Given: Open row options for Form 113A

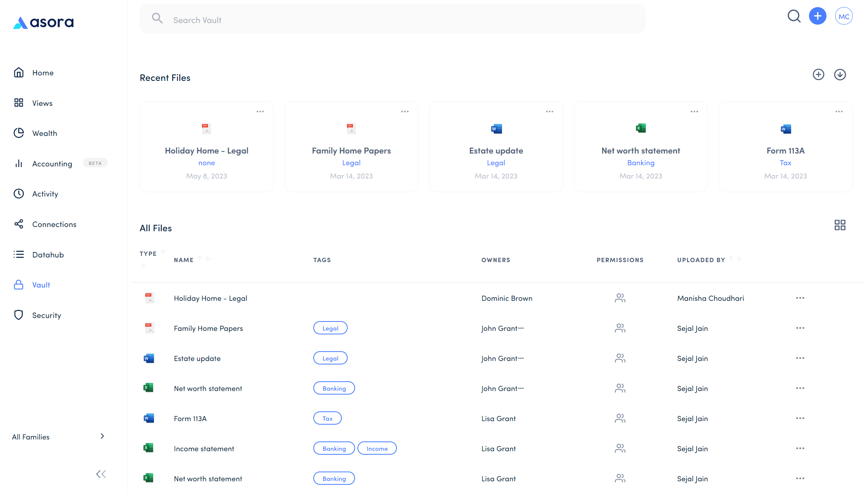Looking at the screenshot, I should point(800,418).
